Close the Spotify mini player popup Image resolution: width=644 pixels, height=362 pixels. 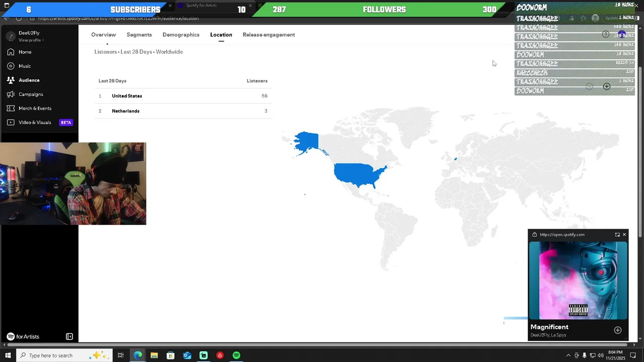[x=624, y=235]
